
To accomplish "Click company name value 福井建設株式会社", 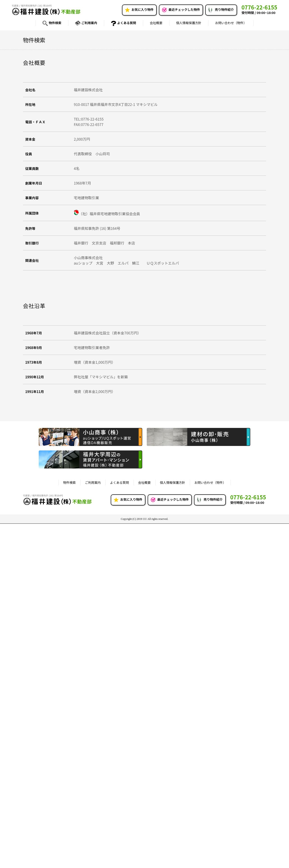I will point(88,90).
